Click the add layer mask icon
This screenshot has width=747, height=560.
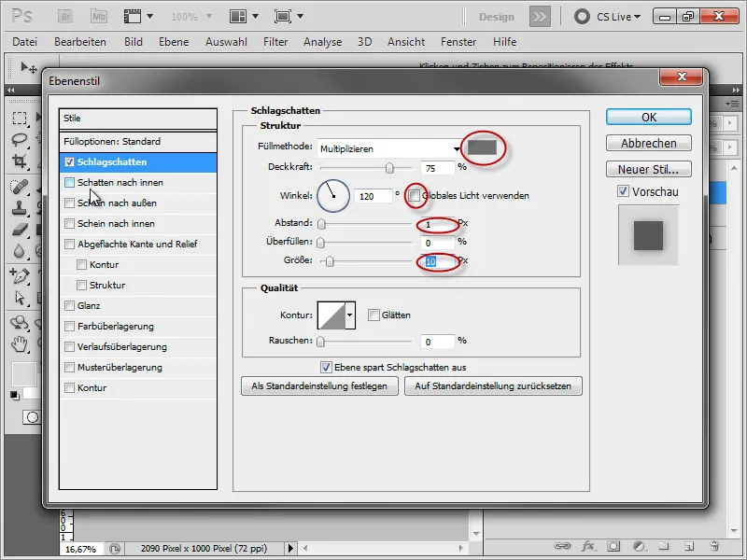pyautogui.click(x=613, y=546)
